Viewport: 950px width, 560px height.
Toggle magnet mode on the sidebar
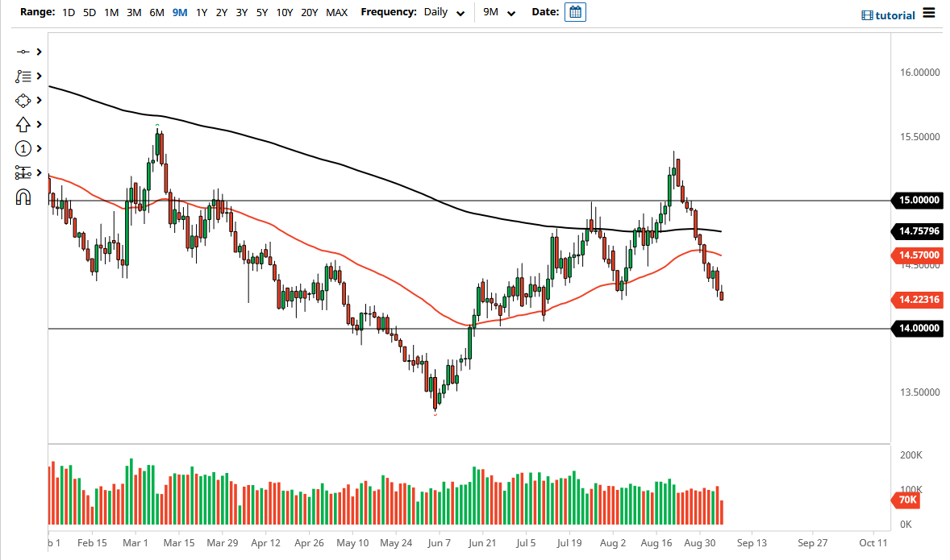coord(24,196)
